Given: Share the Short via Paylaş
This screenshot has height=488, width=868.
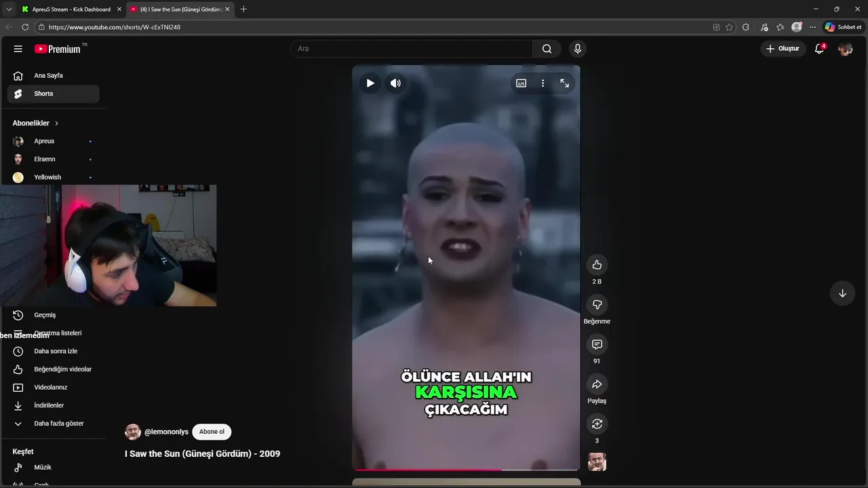Looking at the screenshot, I should pyautogui.click(x=597, y=384).
